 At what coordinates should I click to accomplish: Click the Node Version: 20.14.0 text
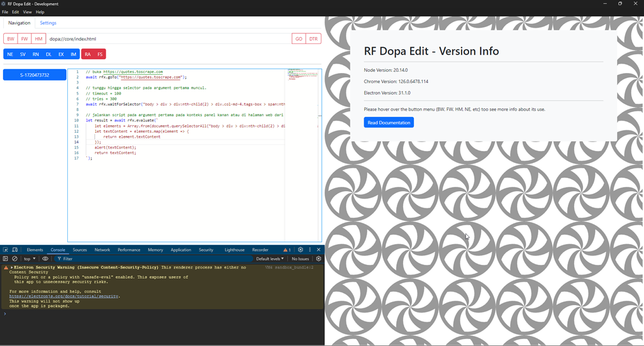click(x=386, y=70)
